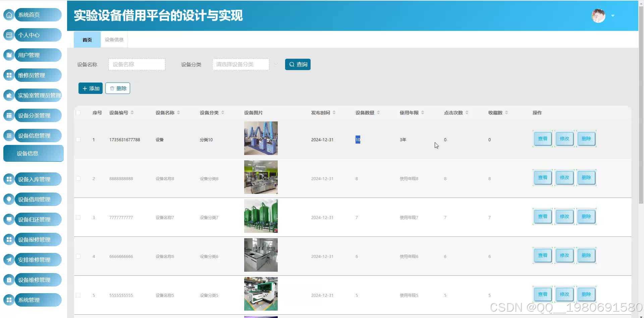Select the checkbox next to 设备名称8
Viewport: 644px width, 318px height.
[78, 178]
